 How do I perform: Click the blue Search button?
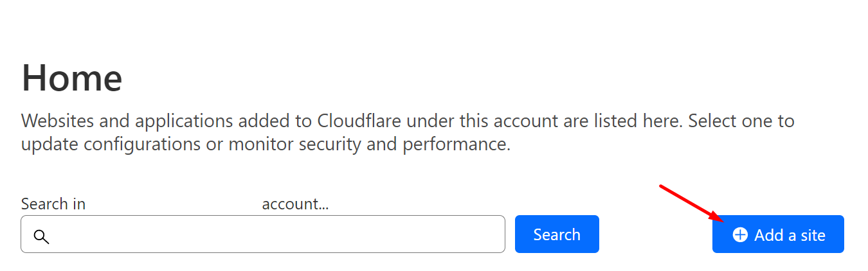pos(557,234)
